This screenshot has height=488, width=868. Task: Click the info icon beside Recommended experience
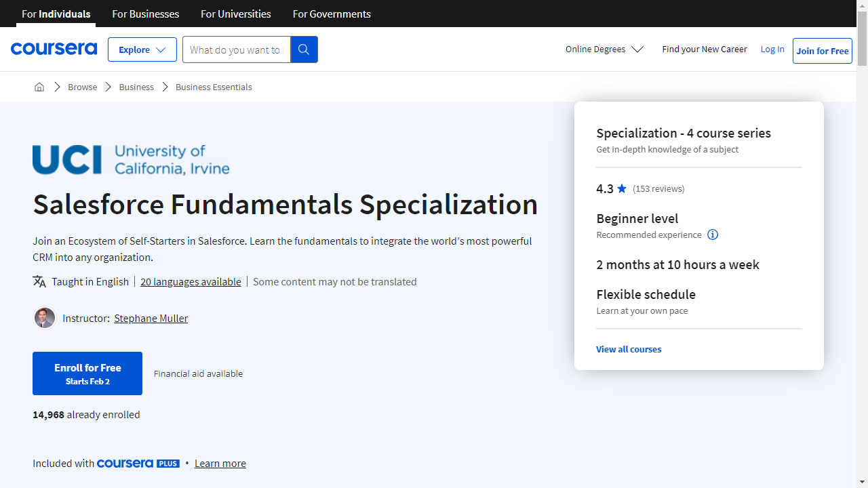[713, 235]
